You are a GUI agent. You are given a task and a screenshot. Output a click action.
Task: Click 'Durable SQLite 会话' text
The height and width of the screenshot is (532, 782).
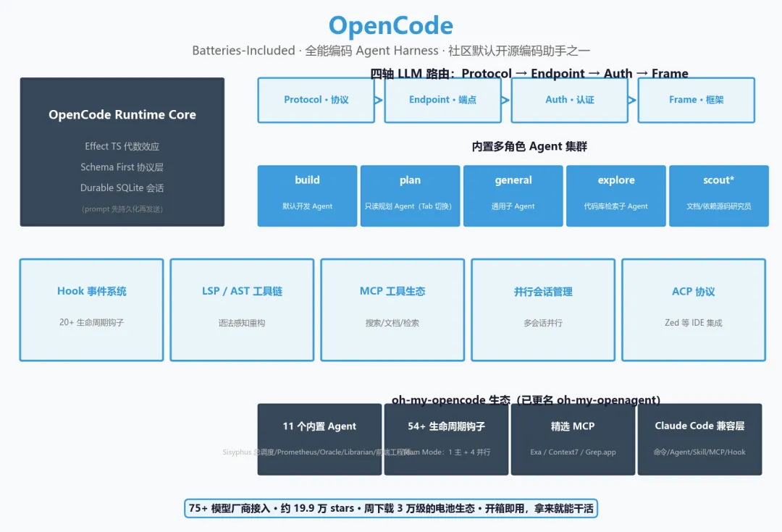pos(122,188)
